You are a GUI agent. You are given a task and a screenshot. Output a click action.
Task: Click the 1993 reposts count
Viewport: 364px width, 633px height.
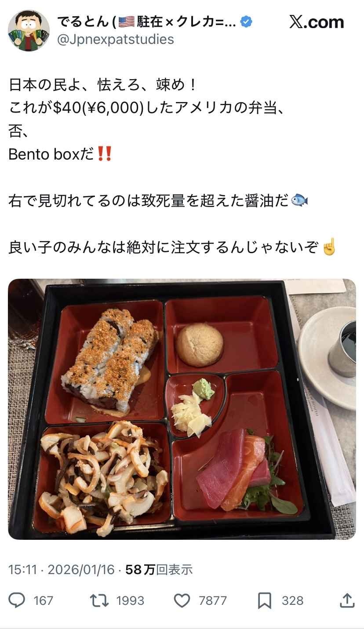coord(130,600)
